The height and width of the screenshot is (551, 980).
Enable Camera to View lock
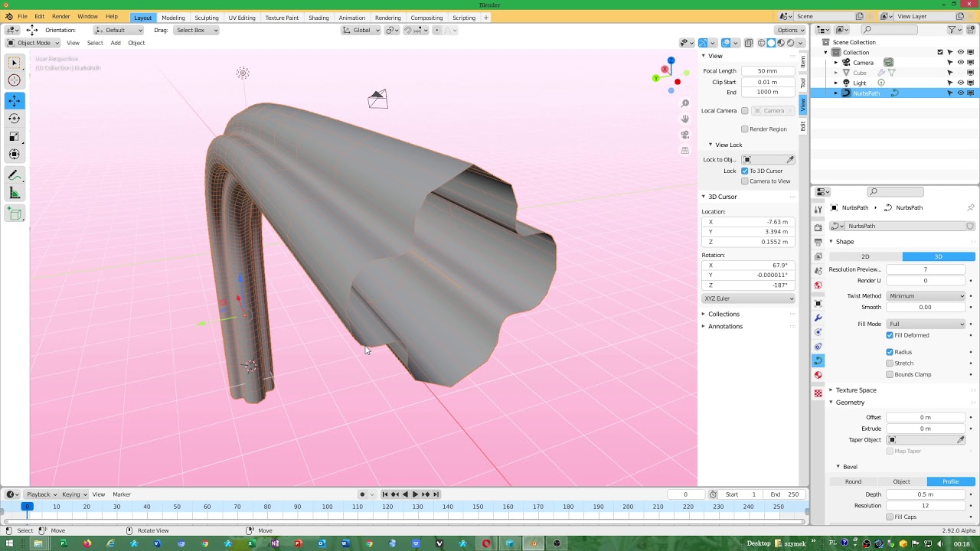(744, 181)
